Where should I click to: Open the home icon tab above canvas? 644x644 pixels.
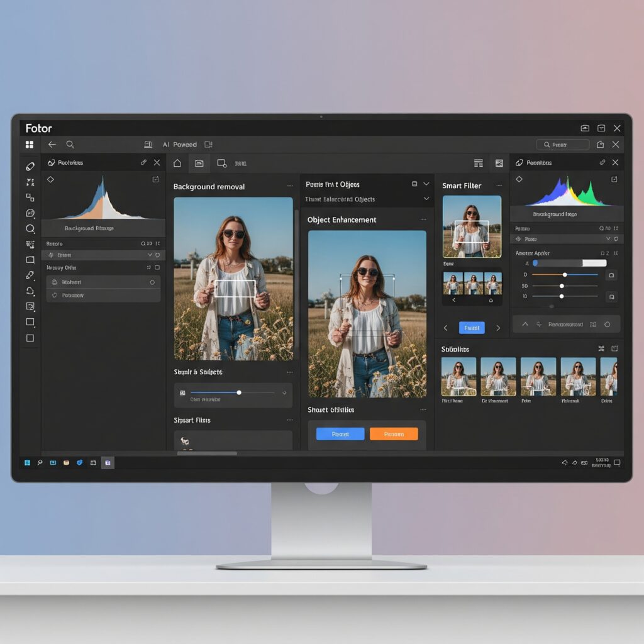pos(177,163)
